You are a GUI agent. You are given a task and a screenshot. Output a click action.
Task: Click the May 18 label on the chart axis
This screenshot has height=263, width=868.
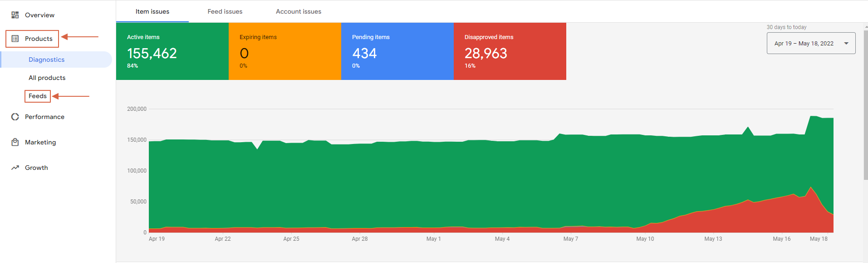819,239
